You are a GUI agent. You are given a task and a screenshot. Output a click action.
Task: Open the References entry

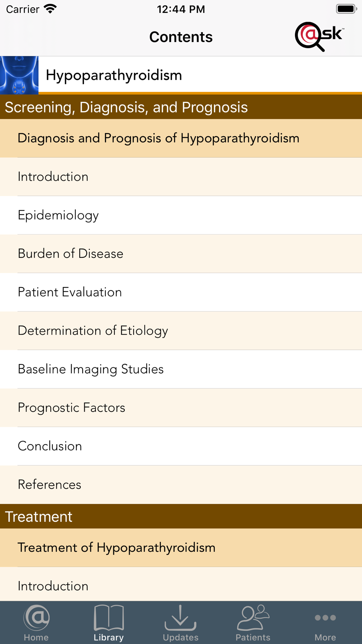181,485
